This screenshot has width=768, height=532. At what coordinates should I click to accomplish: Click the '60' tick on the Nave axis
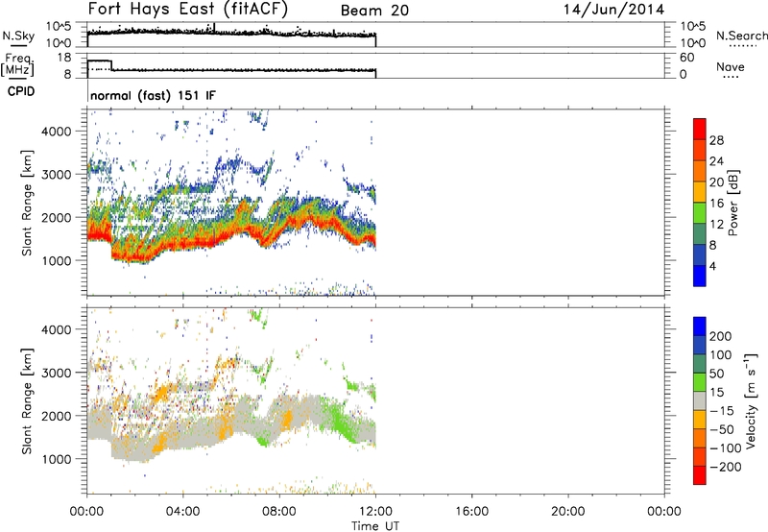[x=687, y=58]
